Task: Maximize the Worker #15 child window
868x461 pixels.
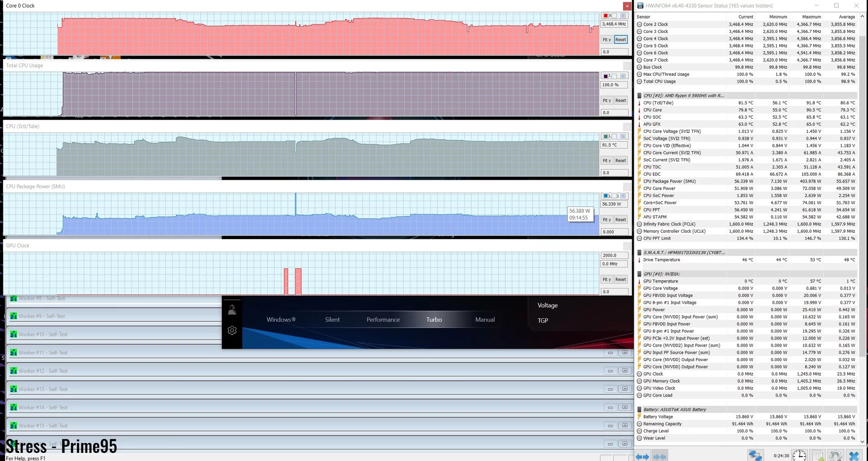Action: click(625, 426)
